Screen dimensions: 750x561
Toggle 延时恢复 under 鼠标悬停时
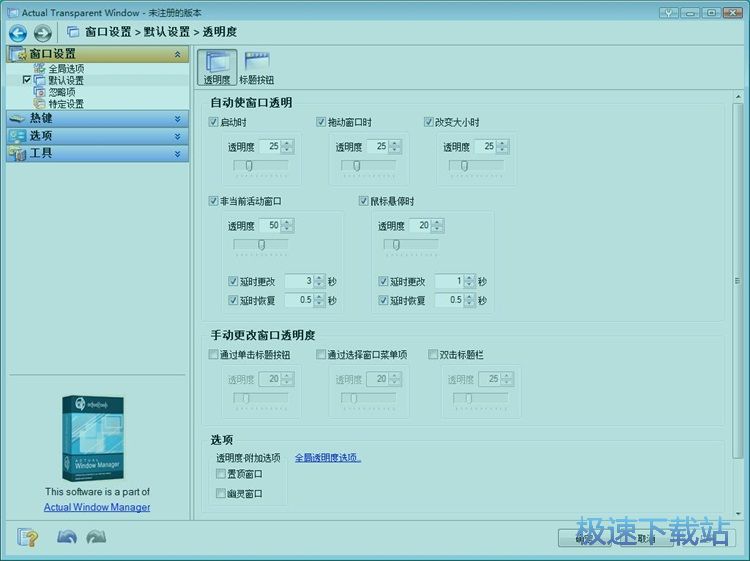(x=383, y=300)
